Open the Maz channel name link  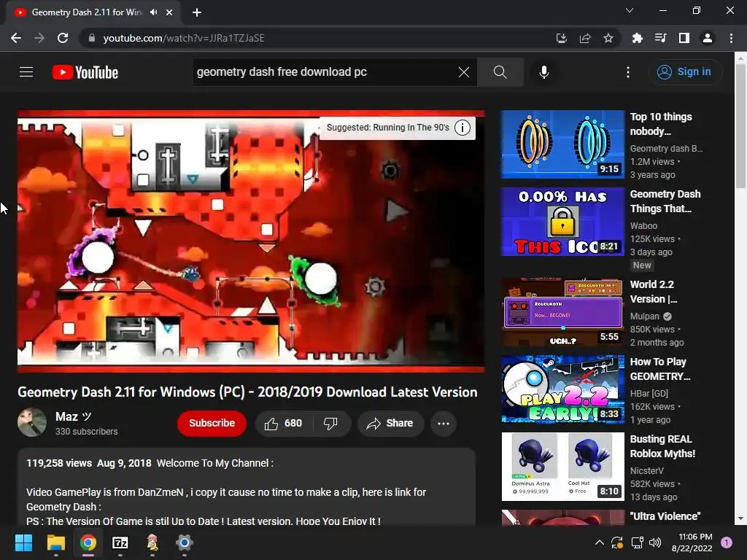point(74,416)
